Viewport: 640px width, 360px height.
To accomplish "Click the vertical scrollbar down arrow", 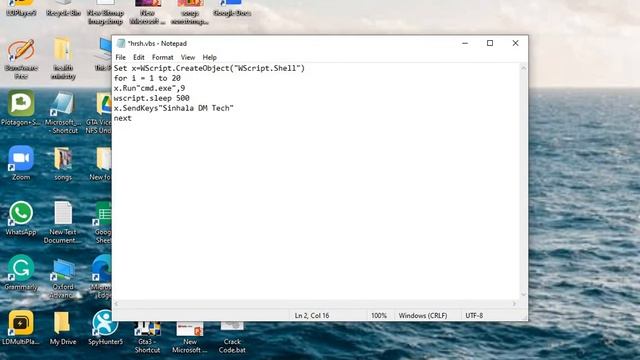I will point(523,295).
